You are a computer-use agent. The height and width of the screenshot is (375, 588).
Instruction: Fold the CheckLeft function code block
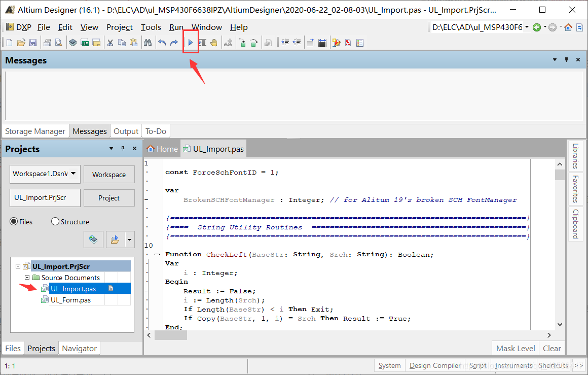point(157,255)
